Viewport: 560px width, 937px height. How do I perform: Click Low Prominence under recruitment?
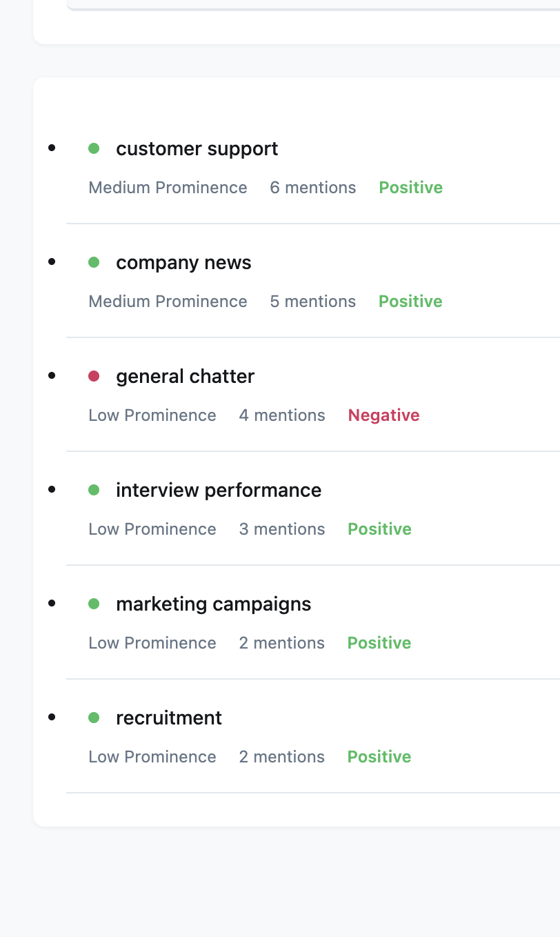152,757
